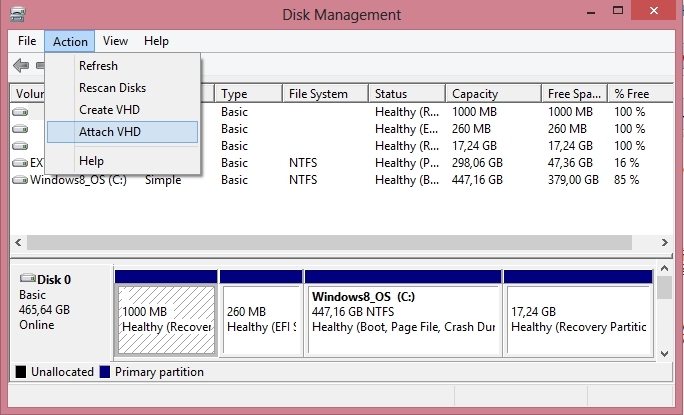Sort by the % Free column header
684x415 pixels.
coord(640,94)
